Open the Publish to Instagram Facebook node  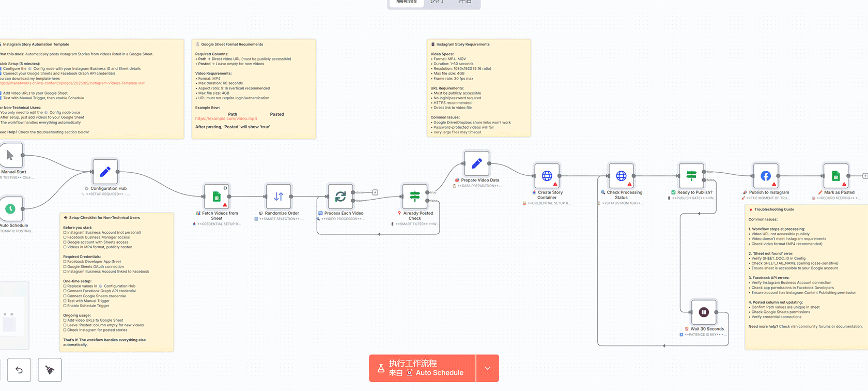(x=766, y=176)
